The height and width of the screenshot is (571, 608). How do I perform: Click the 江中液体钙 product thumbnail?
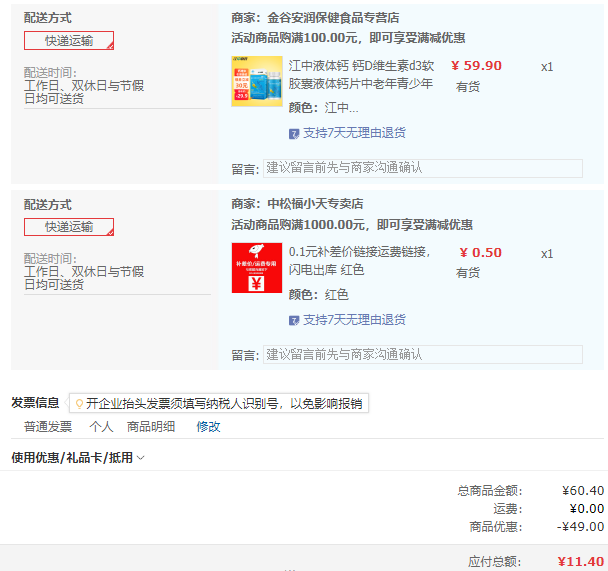point(257,81)
